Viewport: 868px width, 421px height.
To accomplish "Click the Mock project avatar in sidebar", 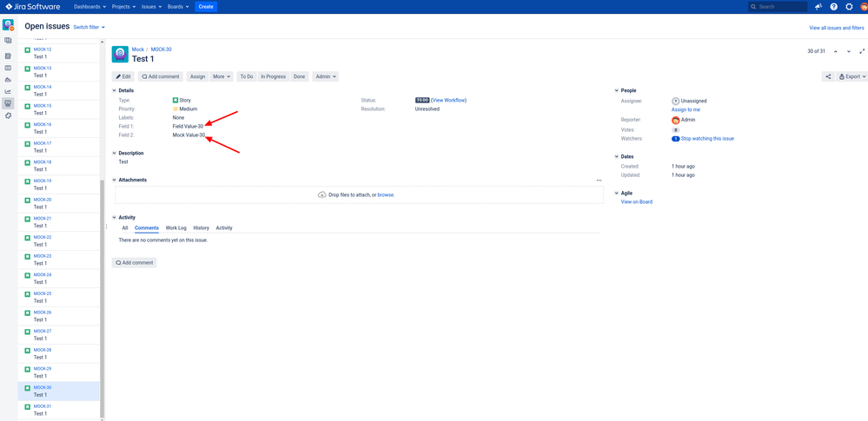I will [9, 25].
